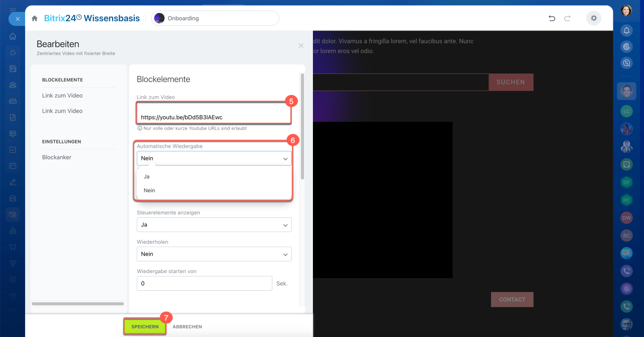Screen dimensions: 644x337
Task: Click the notification bell icon
Action: [626, 31]
